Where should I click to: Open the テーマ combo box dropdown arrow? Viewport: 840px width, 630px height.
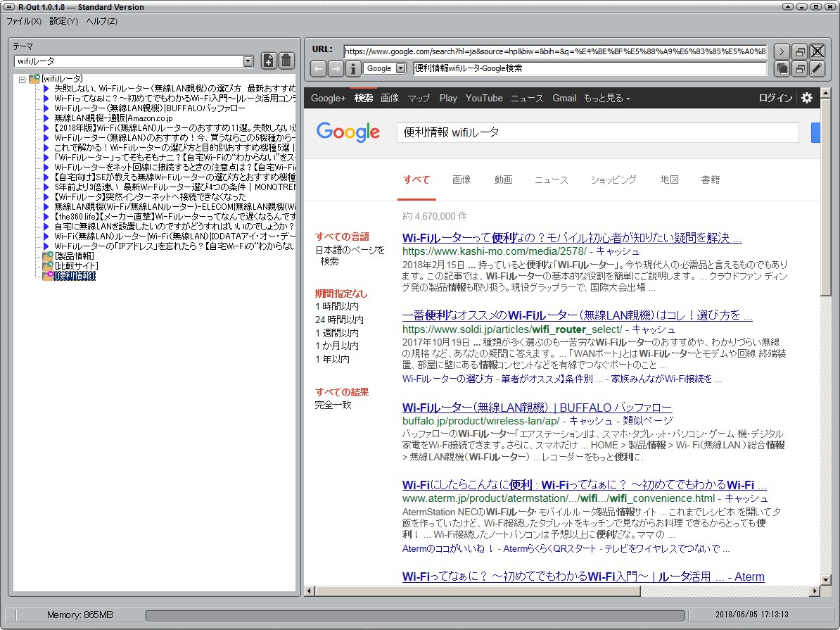coord(248,61)
